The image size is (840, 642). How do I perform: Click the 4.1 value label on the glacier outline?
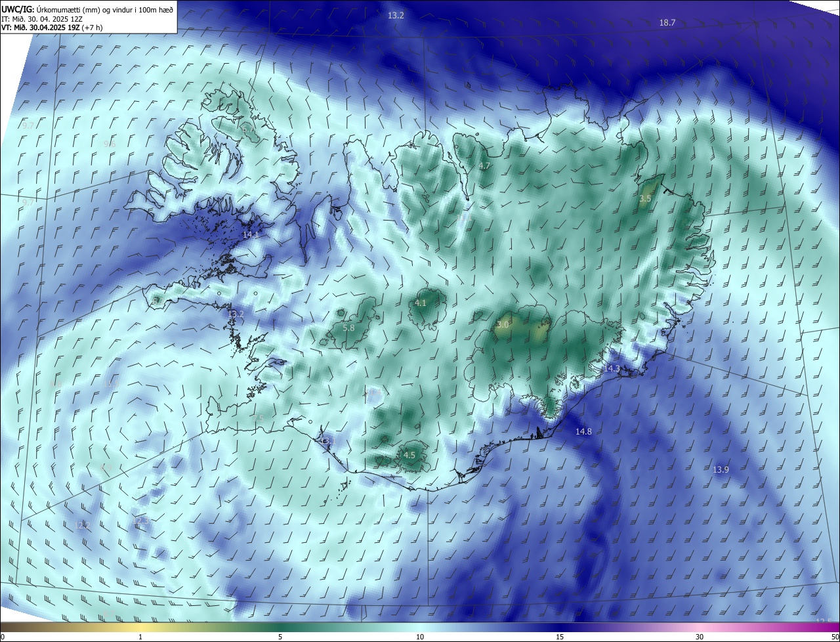point(421,303)
